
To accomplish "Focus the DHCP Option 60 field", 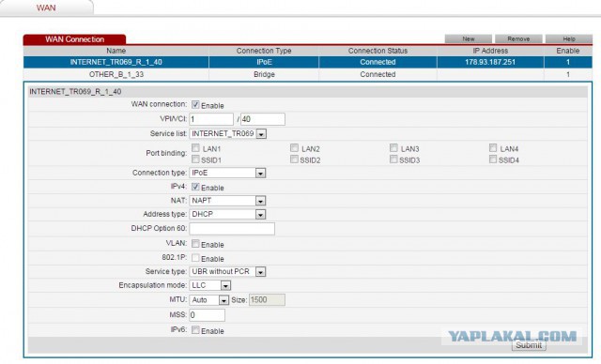I will [x=232, y=229].
